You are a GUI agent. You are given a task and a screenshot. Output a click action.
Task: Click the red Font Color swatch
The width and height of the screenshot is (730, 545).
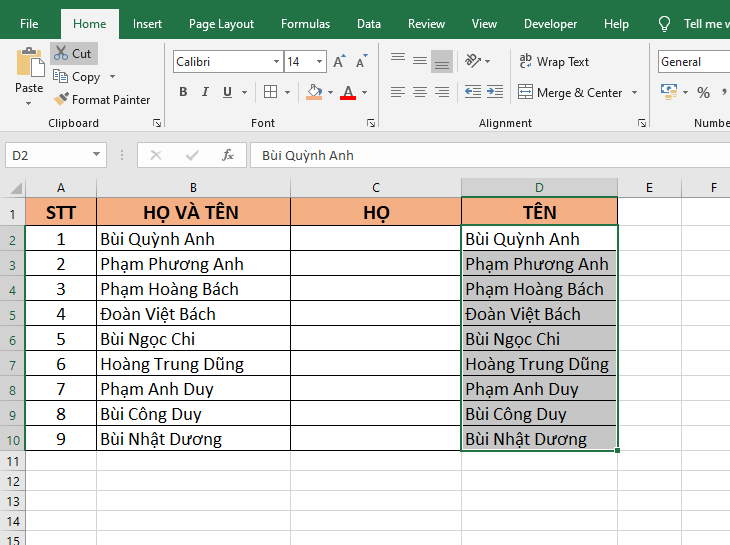click(348, 93)
